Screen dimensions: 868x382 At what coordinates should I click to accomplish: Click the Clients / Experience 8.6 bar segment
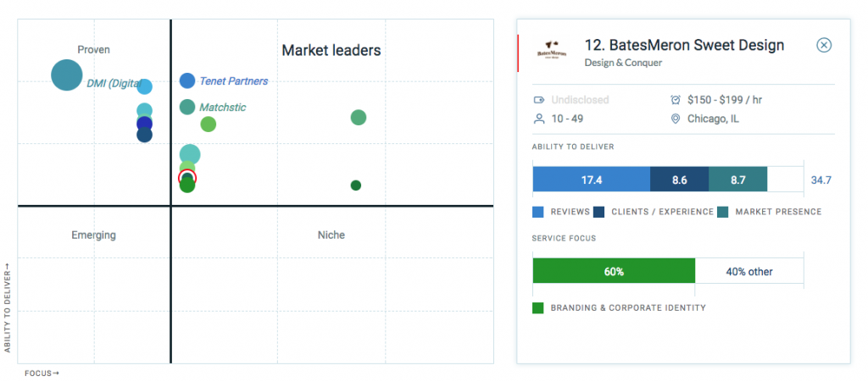[x=679, y=180]
